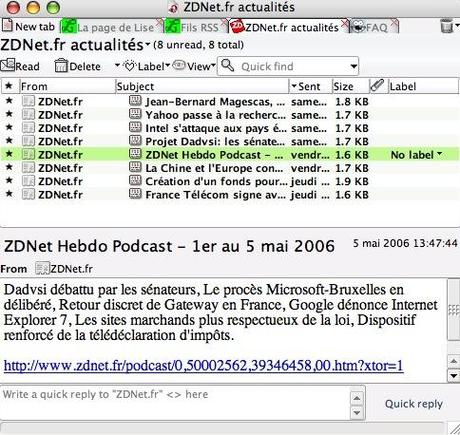Click the ZDNet favicon on the active tab
The image size is (460, 435).
(237, 26)
